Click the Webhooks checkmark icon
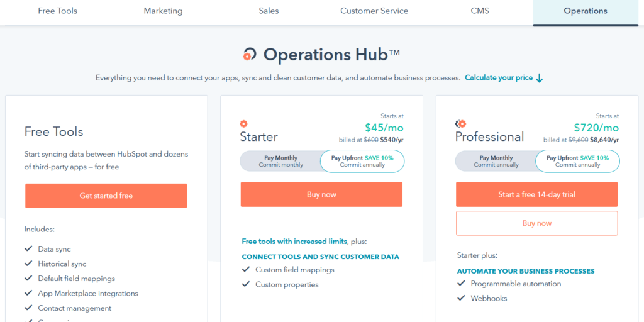The width and height of the screenshot is (644, 322). coord(461,298)
